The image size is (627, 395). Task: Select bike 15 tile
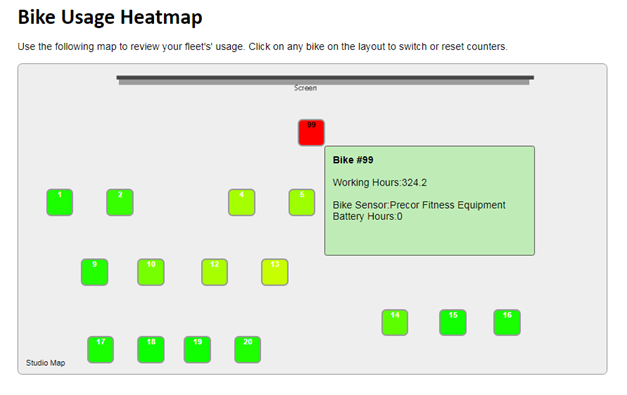coord(453,322)
